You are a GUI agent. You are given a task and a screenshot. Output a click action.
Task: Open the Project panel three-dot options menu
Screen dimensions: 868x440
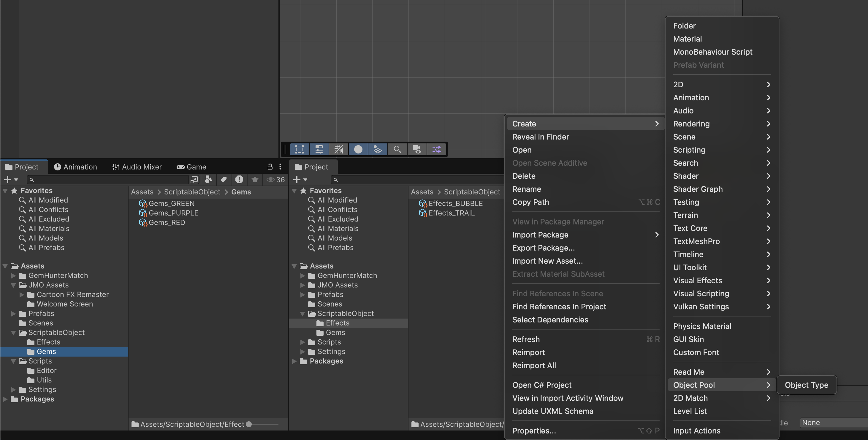[x=280, y=167]
